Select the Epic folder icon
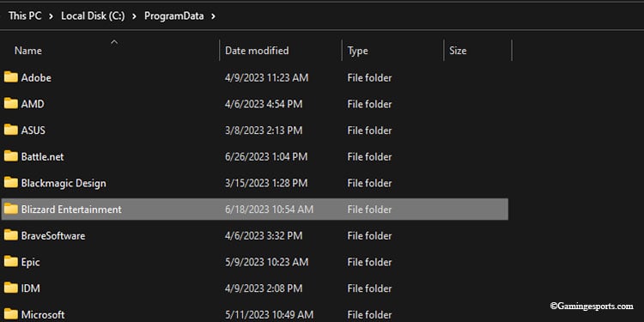644x322 pixels. pyautogui.click(x=11, y=261)
